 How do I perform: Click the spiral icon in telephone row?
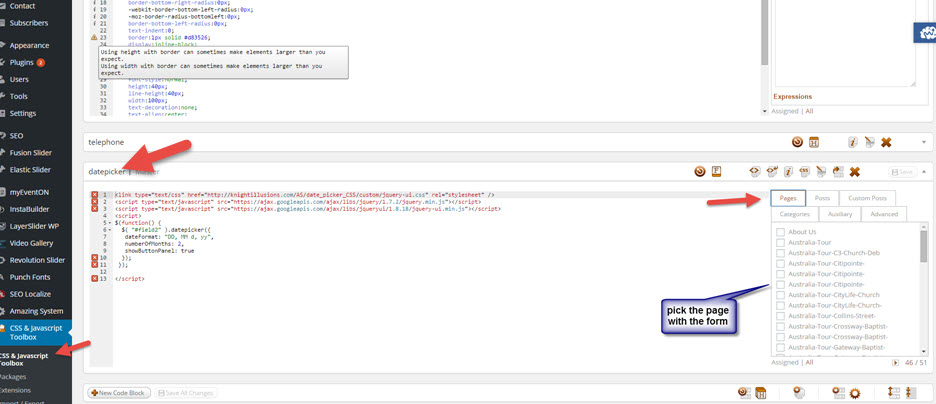797,143
